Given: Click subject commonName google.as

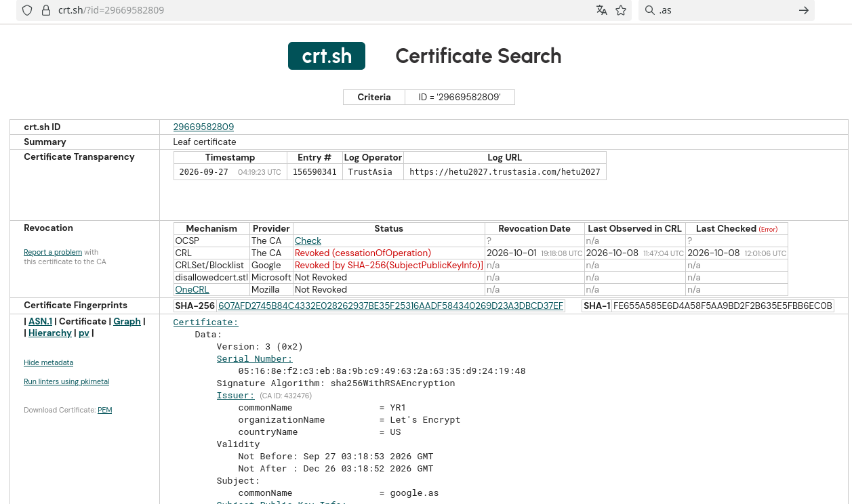Looking at the screenshot, I should point(339,493).
